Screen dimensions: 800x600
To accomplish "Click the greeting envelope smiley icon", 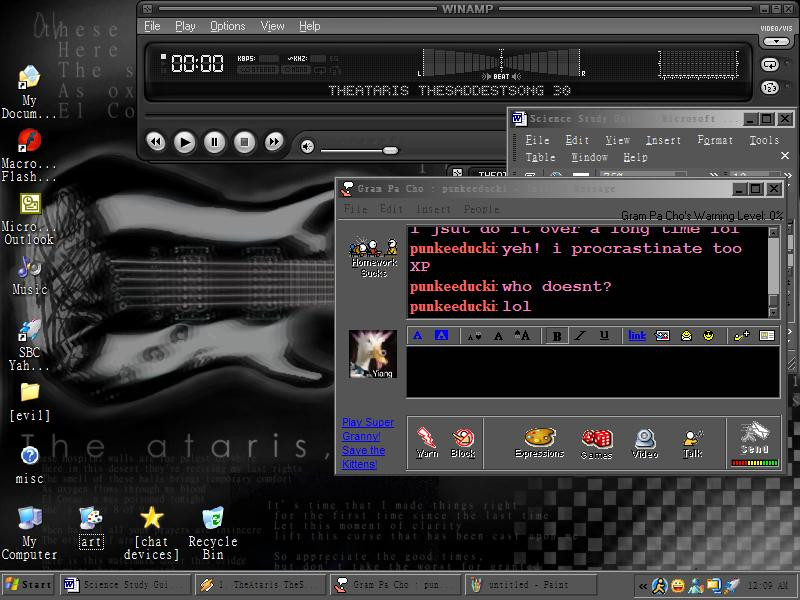I will coord(686,336).
